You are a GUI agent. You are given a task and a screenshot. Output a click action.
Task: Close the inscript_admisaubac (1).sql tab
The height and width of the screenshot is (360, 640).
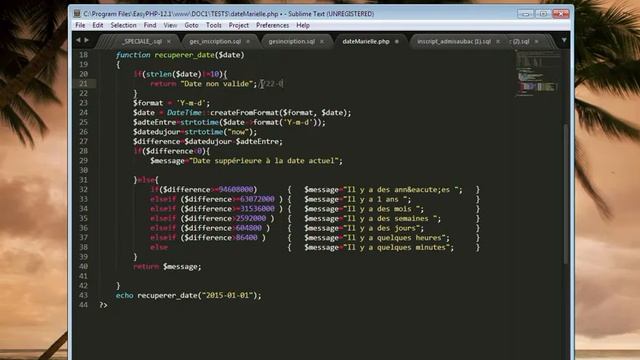[498, 42]
